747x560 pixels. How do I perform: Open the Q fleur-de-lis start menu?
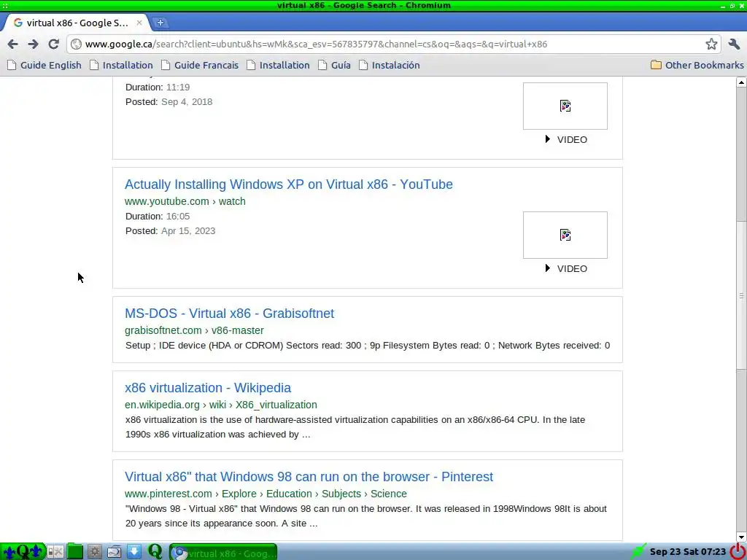[x=23, y=552]
